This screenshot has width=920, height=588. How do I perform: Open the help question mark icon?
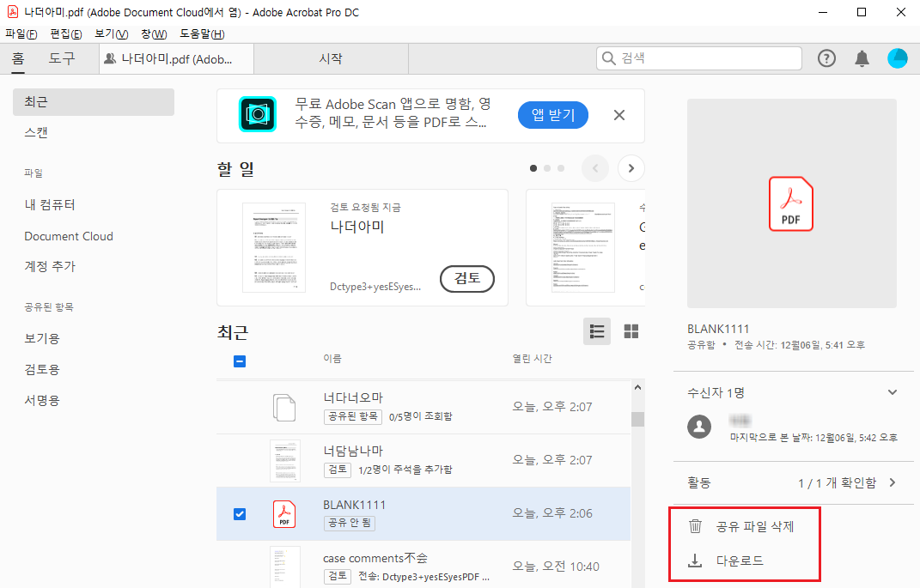point(826,58)
